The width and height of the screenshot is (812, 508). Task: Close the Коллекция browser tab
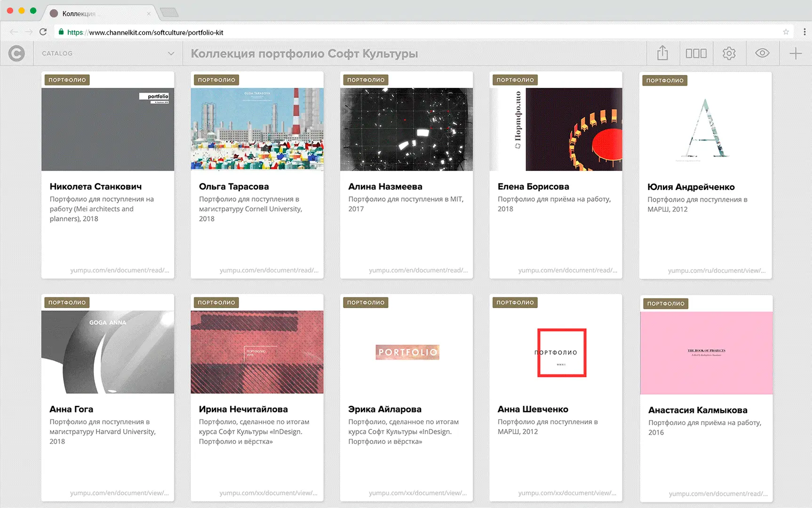(x=149, y=14)
